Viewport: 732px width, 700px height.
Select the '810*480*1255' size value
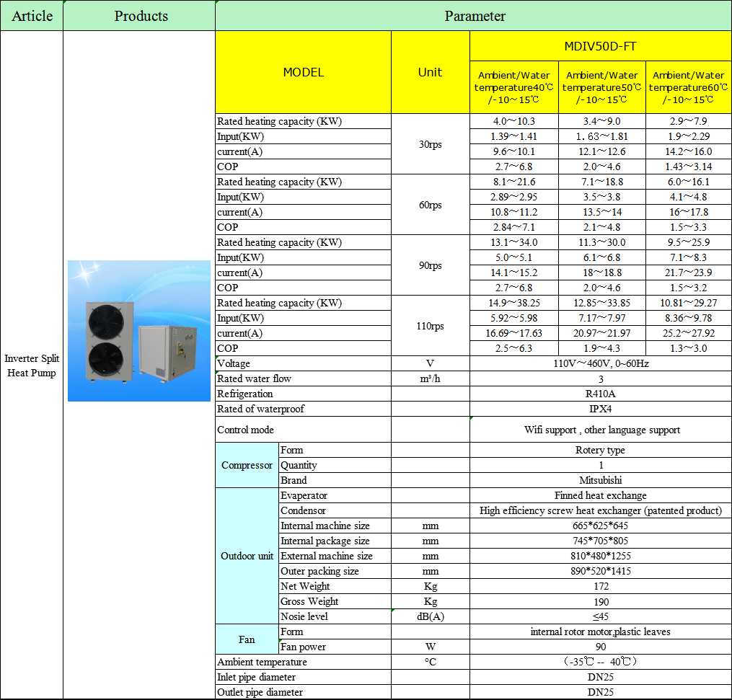[x=600, y=556]
